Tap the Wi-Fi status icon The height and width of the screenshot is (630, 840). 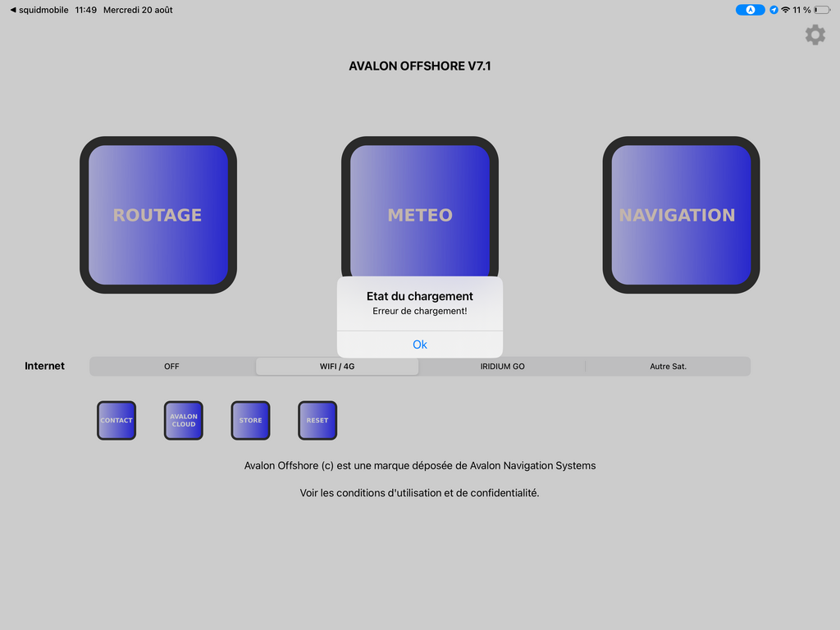[785, 10]
